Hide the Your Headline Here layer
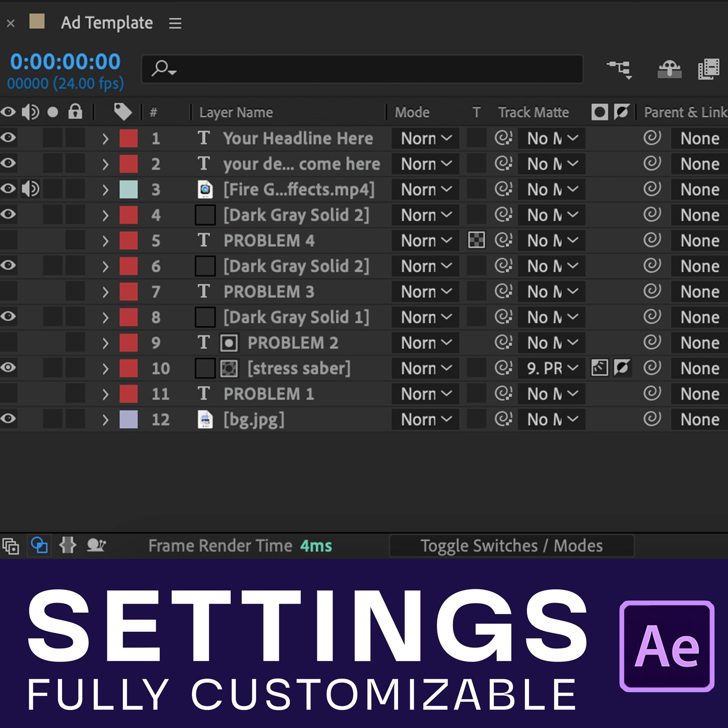Screen dimensions: 728x728 point(8,138)
